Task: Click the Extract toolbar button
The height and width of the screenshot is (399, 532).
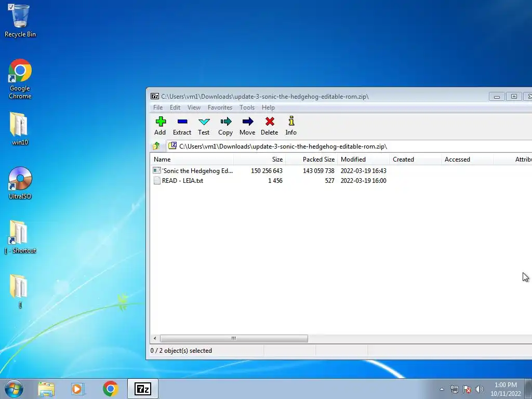Action: 182,126
